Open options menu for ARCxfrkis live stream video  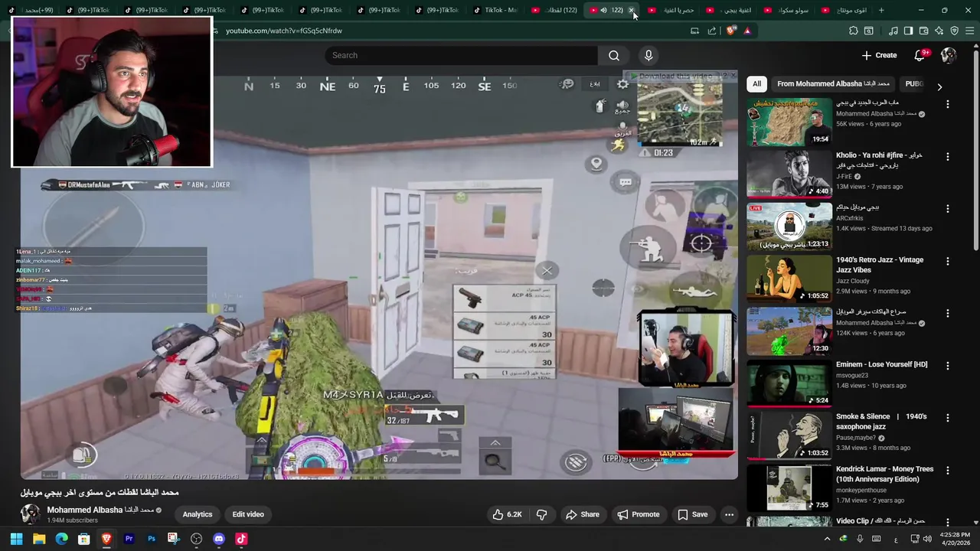[948, 208]
